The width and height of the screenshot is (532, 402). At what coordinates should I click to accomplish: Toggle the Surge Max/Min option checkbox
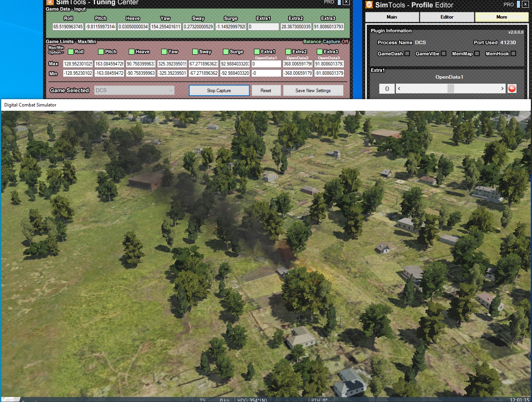click(226, 52)
